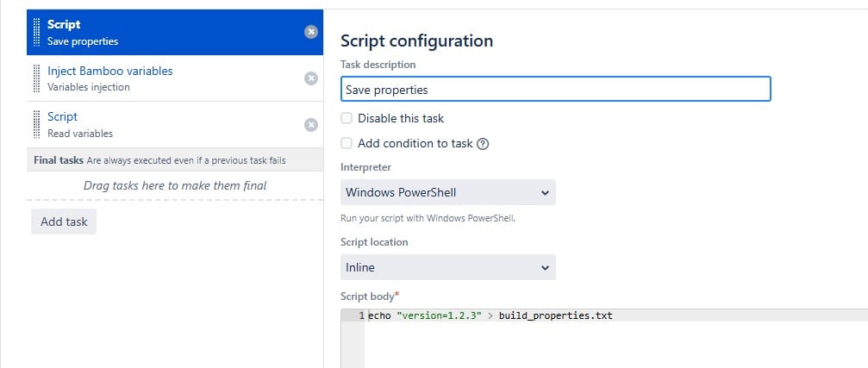Click line number 1 in script editor gutter
This screenshot has width=868, height=368.
click(x=361, y=315)
